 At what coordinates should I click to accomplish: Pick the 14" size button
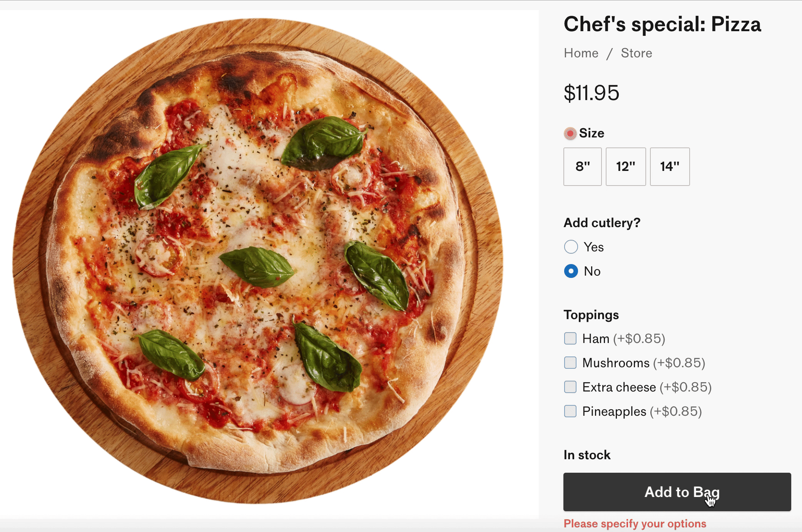click(670, 167)
